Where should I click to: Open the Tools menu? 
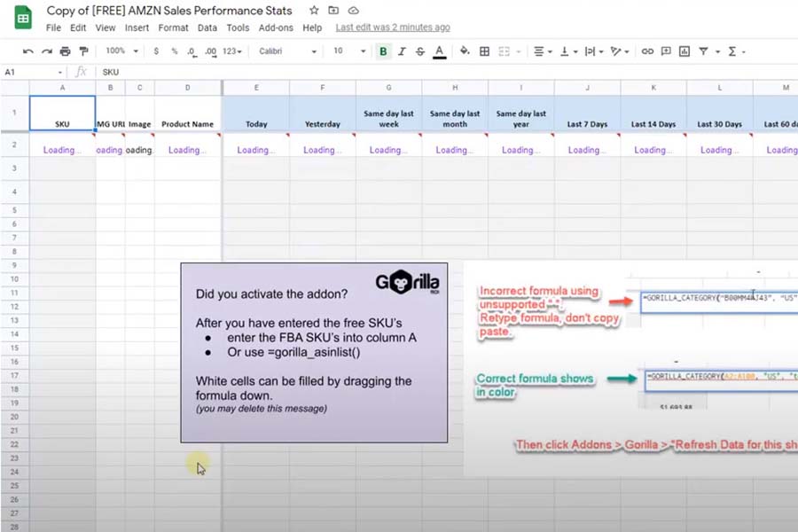click(238, 27)
